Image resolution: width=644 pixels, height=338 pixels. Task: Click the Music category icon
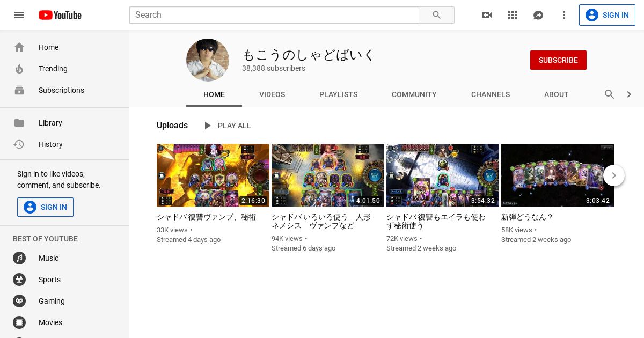pyautogui.click(x=19, y=258)
